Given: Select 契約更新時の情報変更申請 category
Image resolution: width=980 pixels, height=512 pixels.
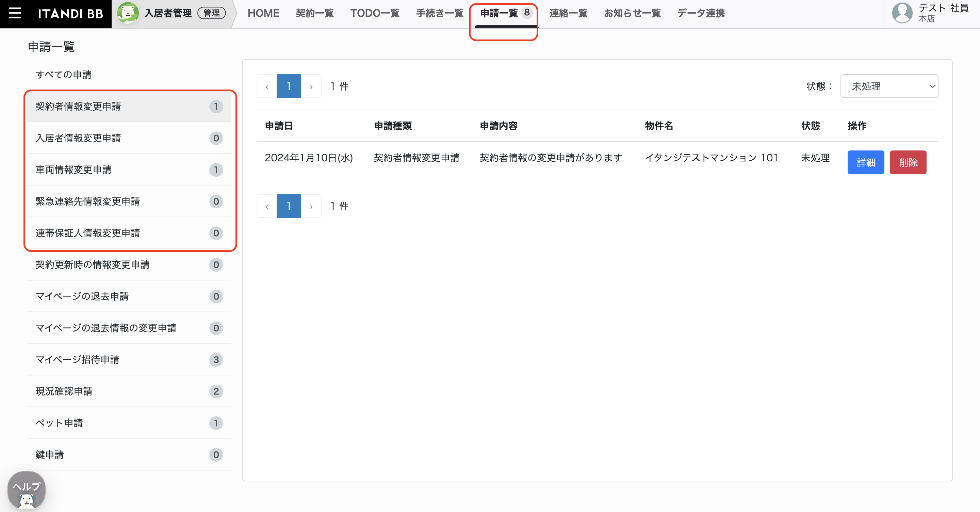Looking at the screenshot, I should 129,264.
